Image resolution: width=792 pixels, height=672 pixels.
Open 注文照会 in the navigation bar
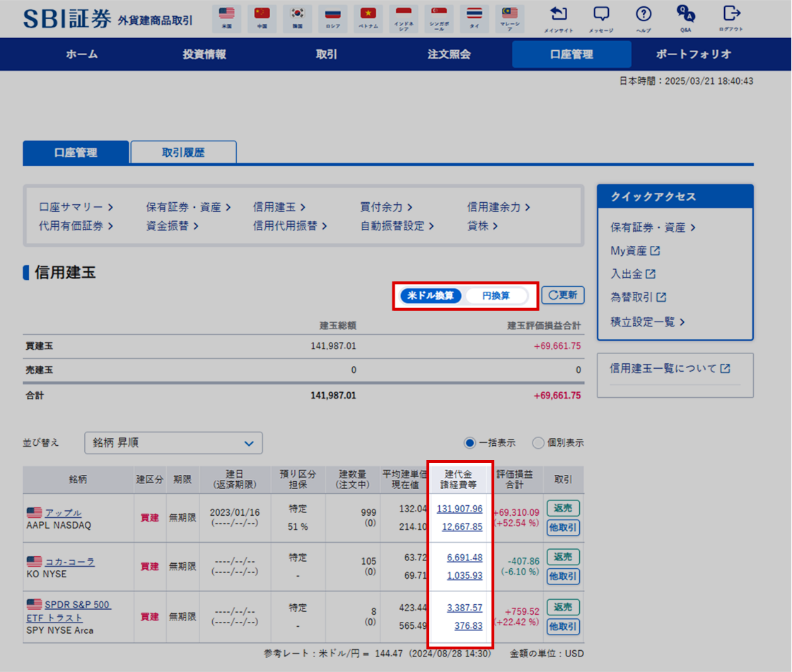(449, 54)
